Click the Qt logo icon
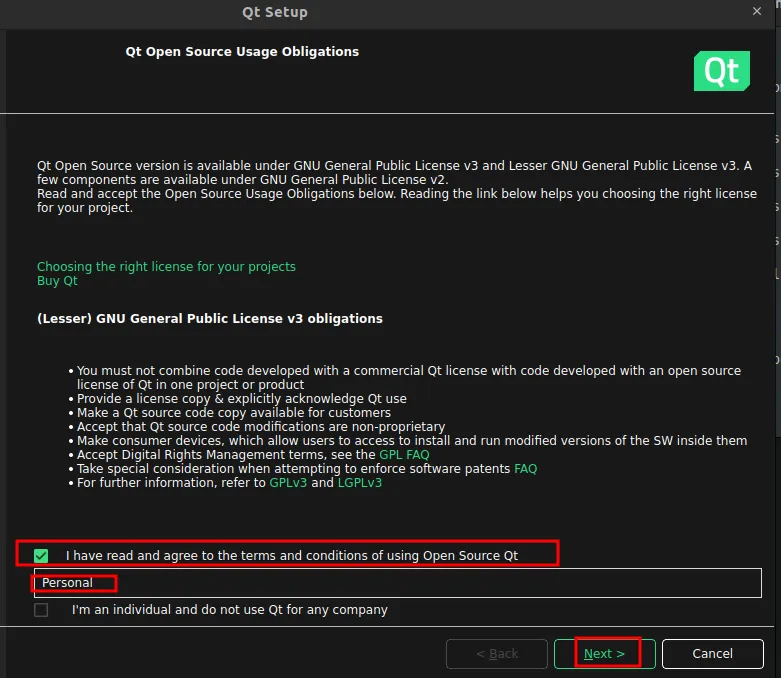The height and width of the screenshot is (678, 781). click(722, 71)
